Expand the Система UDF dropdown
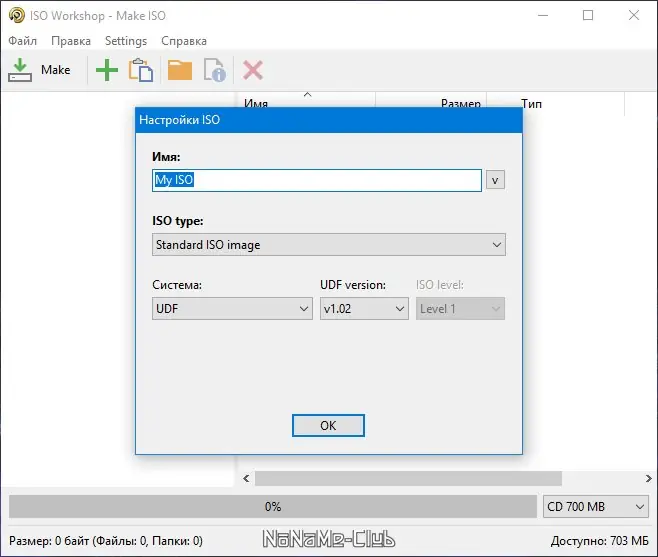Image resolution: width=658 pixels, height=557 pixels. [232, 309]
